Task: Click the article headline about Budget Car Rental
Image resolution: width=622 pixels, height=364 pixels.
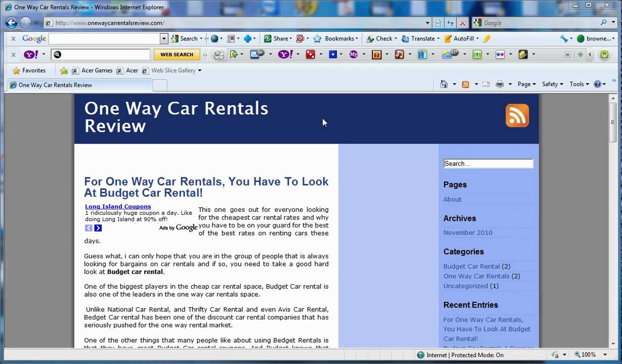Action: (x=206, y=187)
